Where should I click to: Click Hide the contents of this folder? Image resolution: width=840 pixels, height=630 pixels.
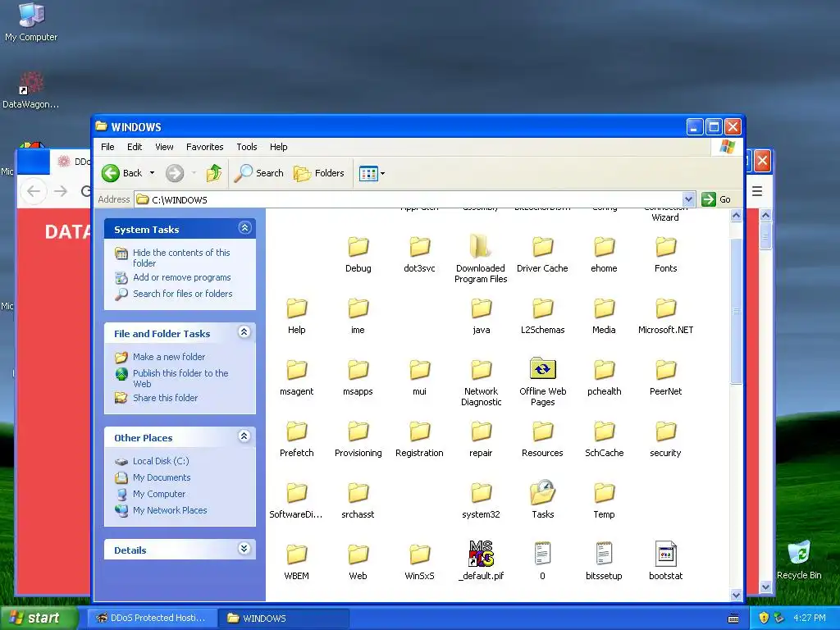181,258
